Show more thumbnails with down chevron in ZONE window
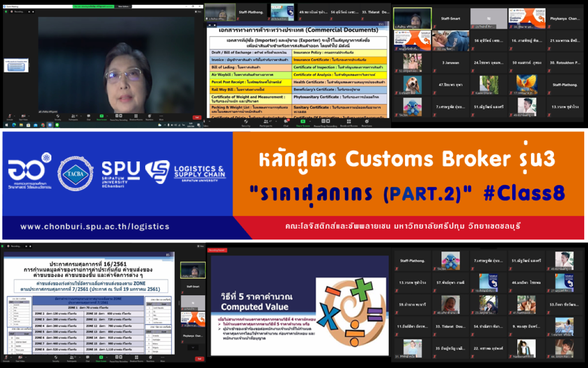588x368 pixels. tap(193, 347)
